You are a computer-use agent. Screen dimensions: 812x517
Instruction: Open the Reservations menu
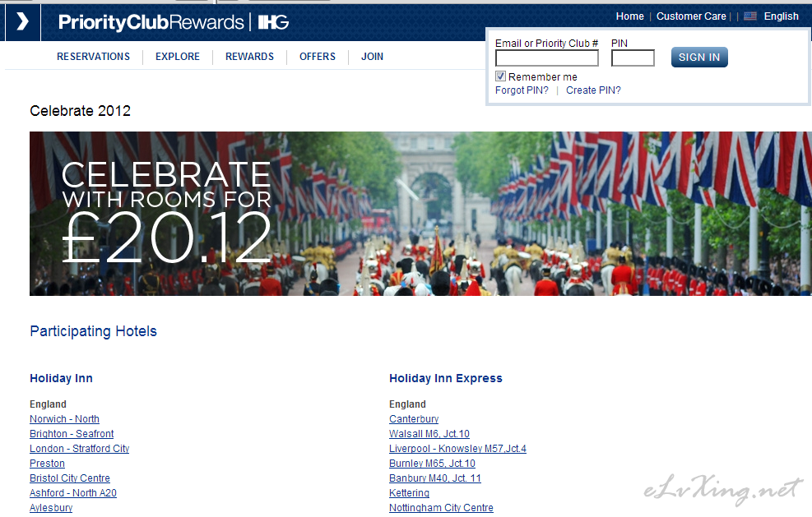click(93, 57)
